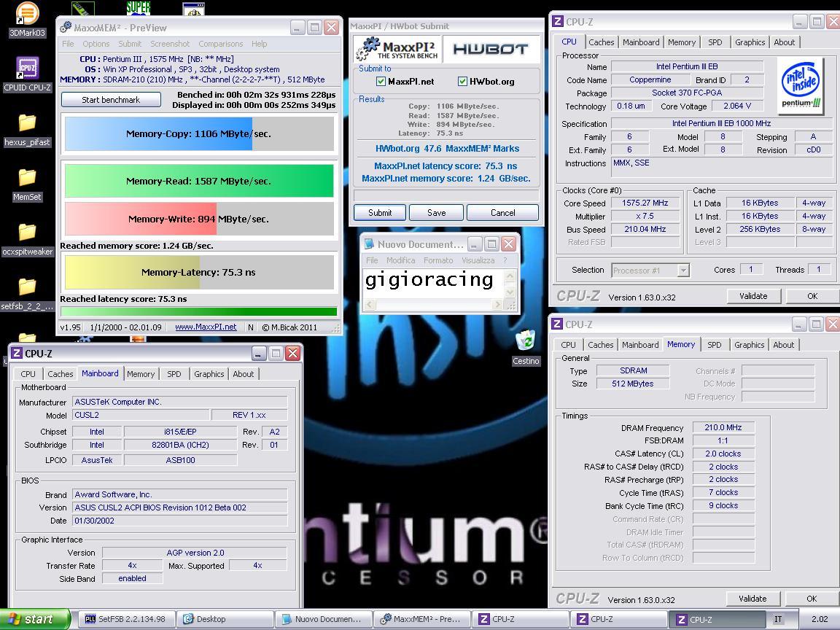Screen dimensions: 840x630
Task: Click the MaxxMEM² gear icon in title bar
Action: pos(66,27)
